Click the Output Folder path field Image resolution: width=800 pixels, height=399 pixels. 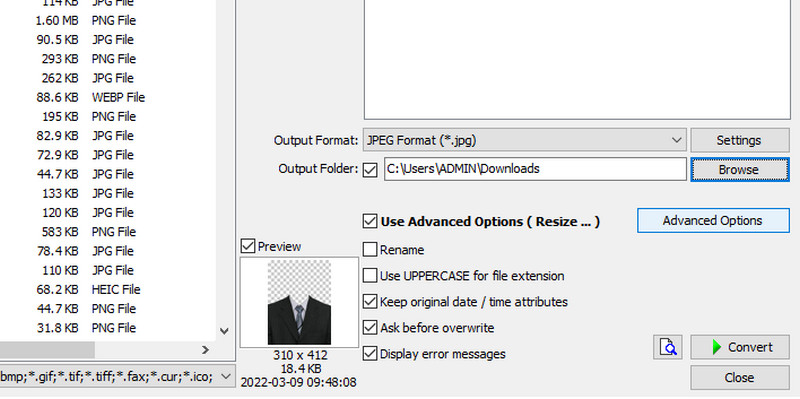(x=535, y=169)
